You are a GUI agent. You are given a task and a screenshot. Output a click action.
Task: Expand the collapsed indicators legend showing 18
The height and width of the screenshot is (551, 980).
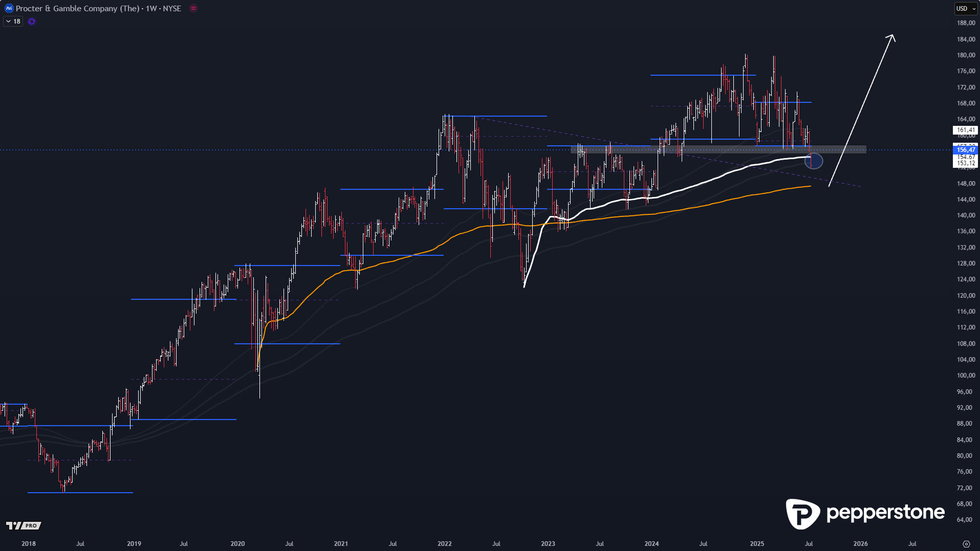[13, 21]
